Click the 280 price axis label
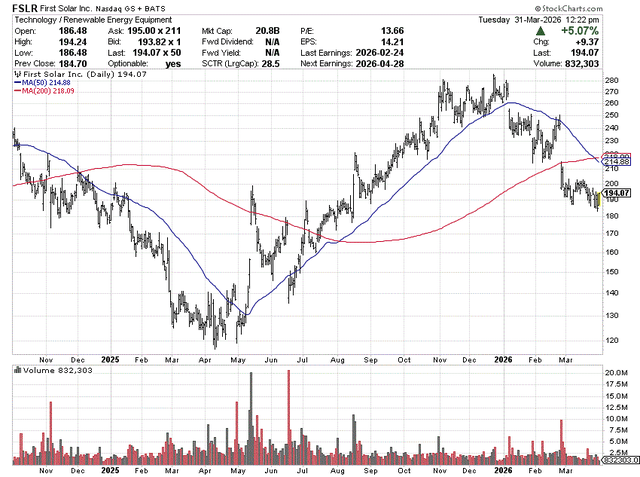Screen dimensions: 640x477 point(611,80)
